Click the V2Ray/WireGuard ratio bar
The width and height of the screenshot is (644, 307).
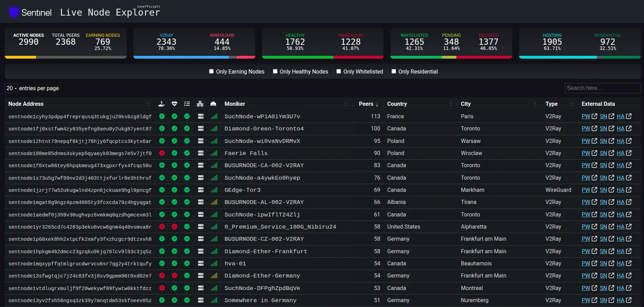pyautogui.click(x=194, y=57)
